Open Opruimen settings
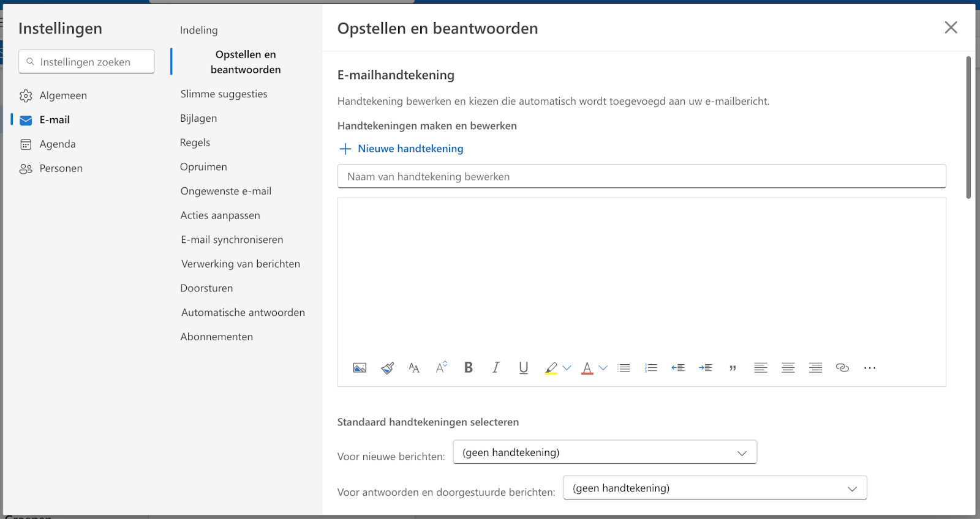Image resolution: width=980 pixels, height=519 pixels. [203, 166]
